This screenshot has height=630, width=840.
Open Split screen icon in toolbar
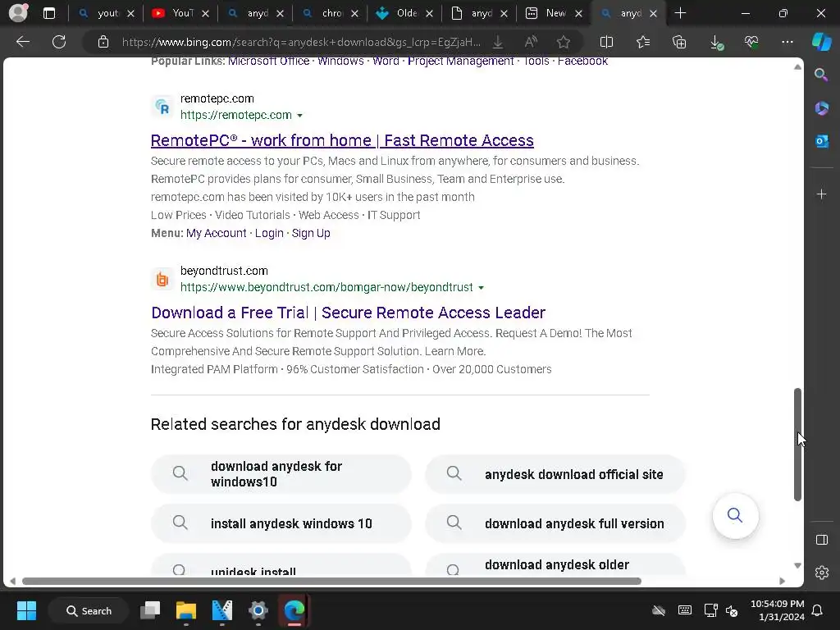606,42
